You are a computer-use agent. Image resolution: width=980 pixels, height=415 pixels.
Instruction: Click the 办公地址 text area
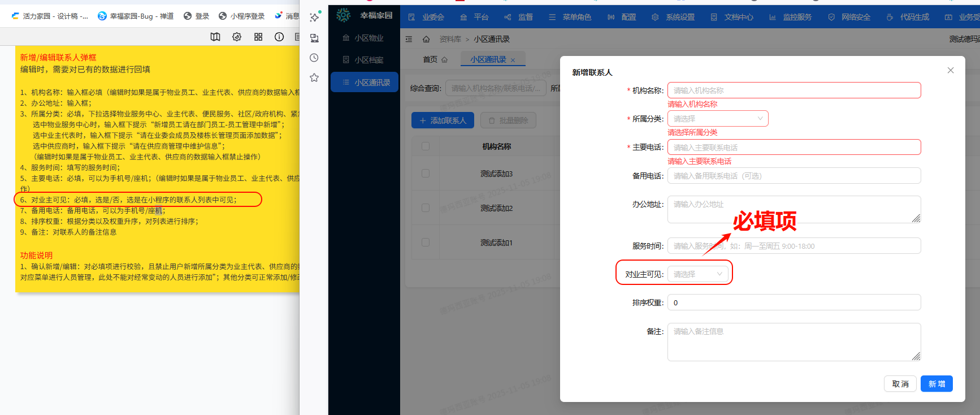click(794, 209)
